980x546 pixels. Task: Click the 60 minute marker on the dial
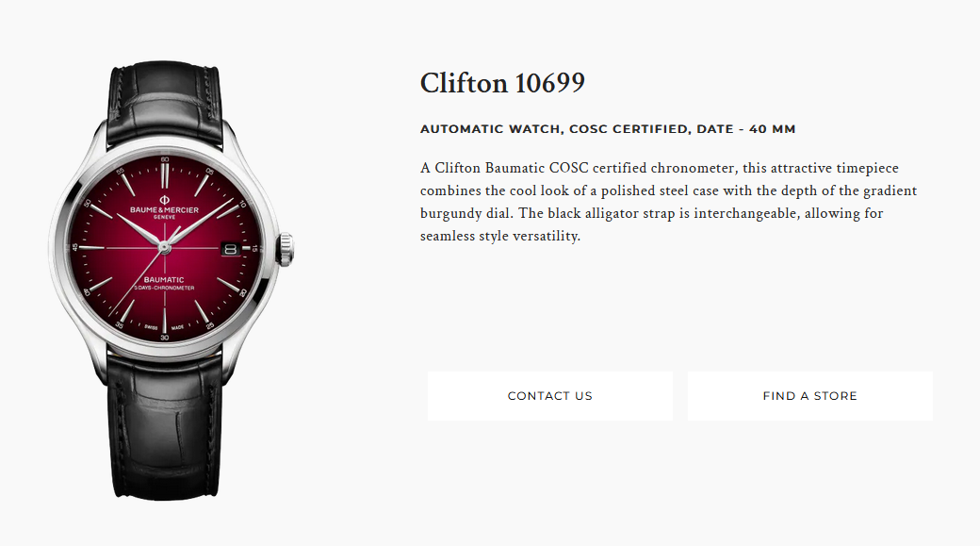point(164,159)
